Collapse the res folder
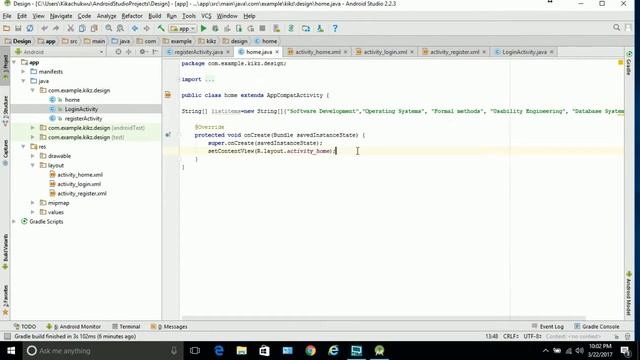The image size is (640, 360). (23, 147)
